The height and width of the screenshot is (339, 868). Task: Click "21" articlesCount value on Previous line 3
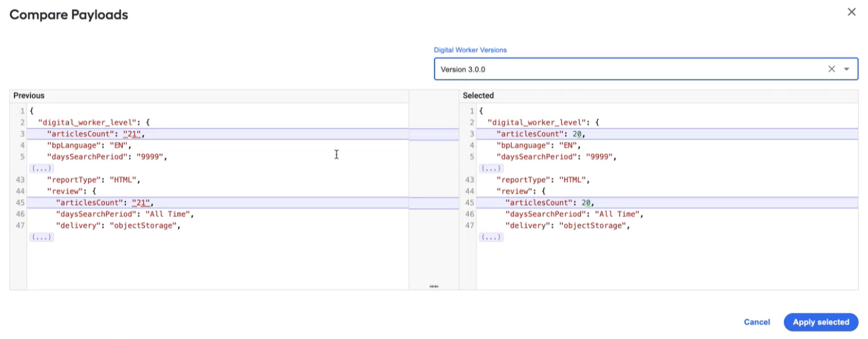point(132,134)
